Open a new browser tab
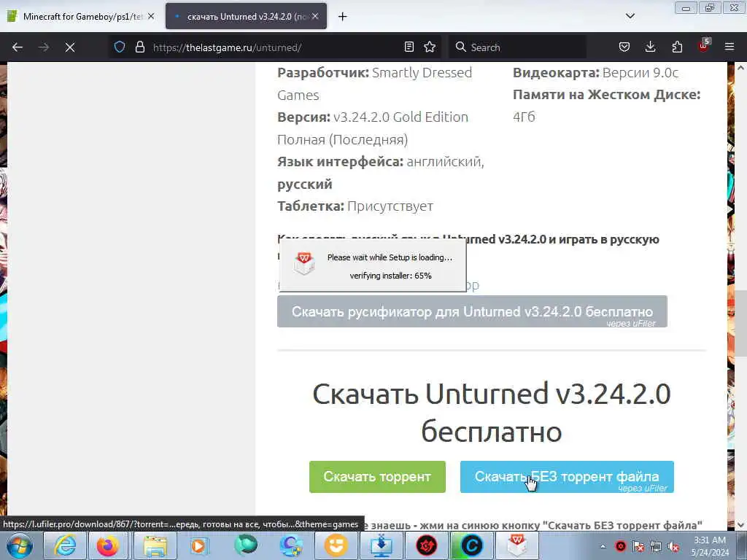This screenshot has height=560, width=747. (342, 16)
